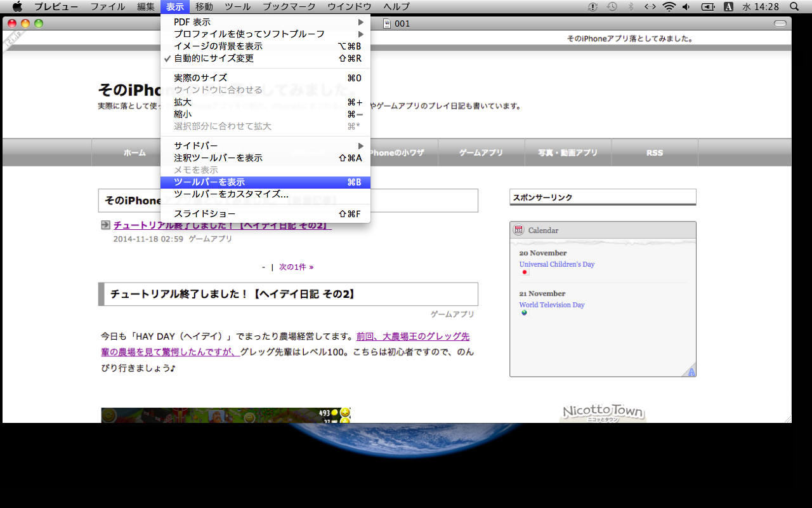Click the 21 November date heading

(542, 294)
